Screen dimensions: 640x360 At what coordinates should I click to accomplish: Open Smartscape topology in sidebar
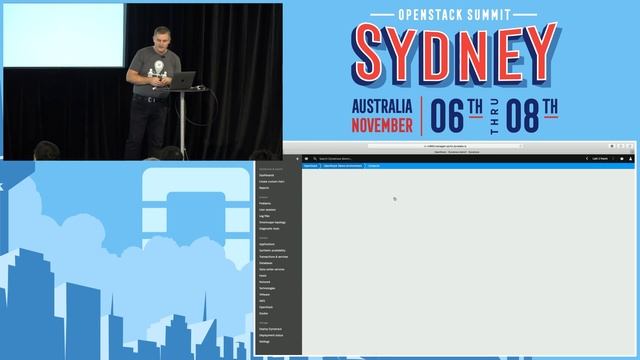[x=272, y=222]
